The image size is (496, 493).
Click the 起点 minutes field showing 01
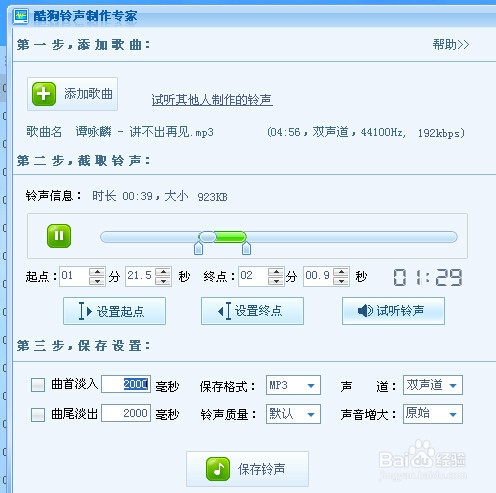point(74,276)
